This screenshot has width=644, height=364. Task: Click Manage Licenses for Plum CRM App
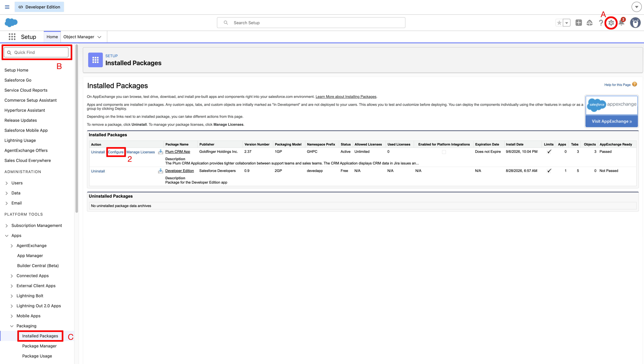141,152
